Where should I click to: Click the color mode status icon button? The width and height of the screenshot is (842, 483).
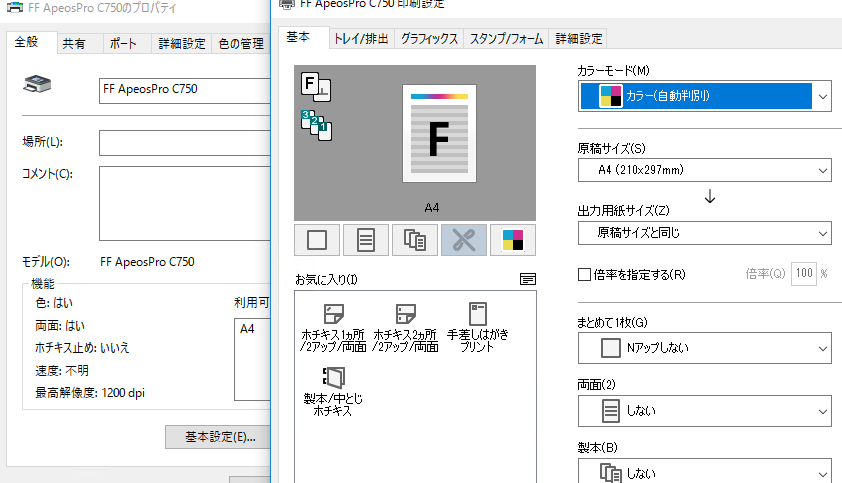(x=513, y=240)
